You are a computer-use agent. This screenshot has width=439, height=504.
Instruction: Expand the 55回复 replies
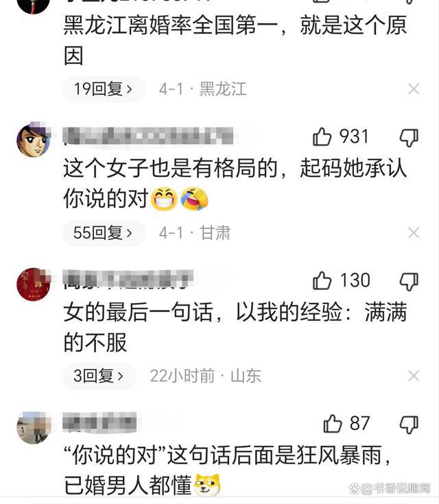click(x=104, y=232)
